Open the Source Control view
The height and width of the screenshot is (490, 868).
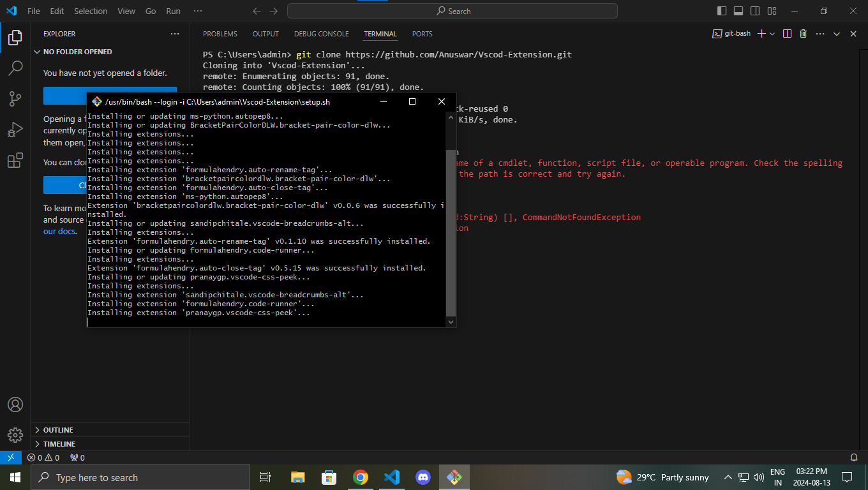[x=15, y=98]
